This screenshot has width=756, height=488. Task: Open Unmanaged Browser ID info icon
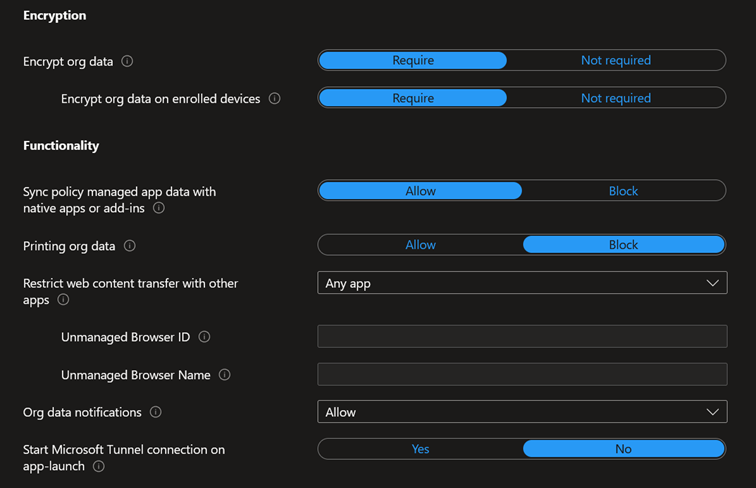[x=204, y=337]
